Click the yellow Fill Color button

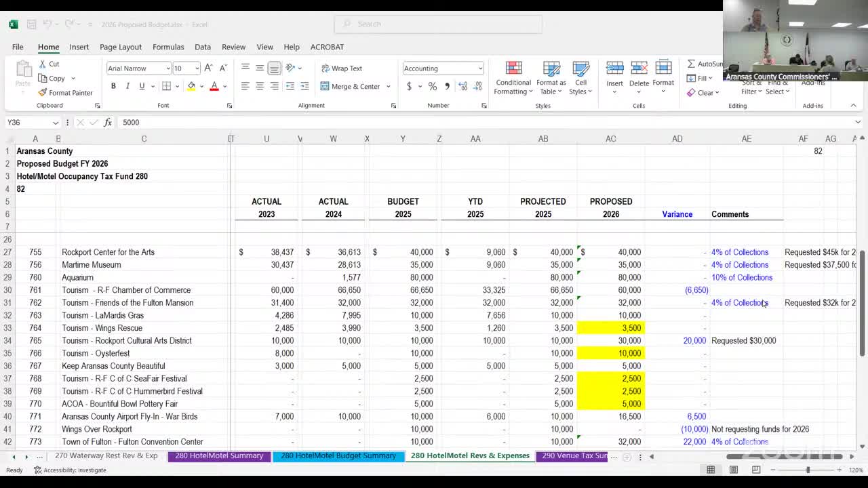[x=191, y=86]
